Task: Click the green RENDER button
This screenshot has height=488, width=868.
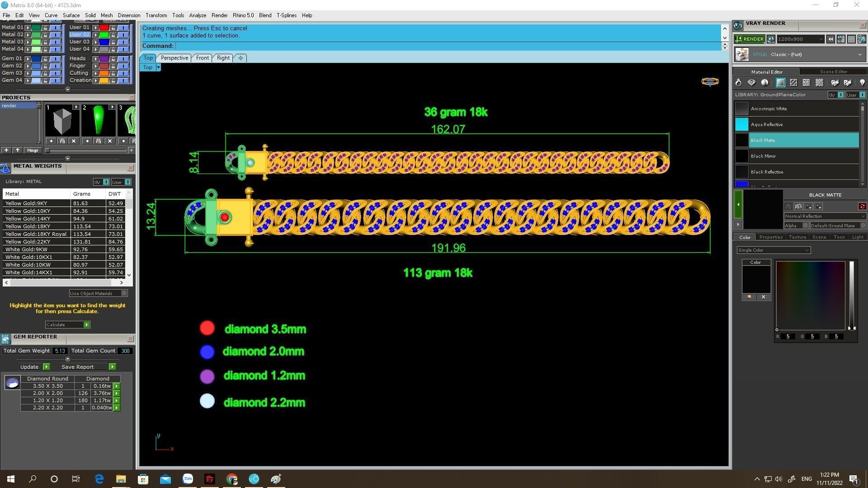Action: (x=750, y=39)
